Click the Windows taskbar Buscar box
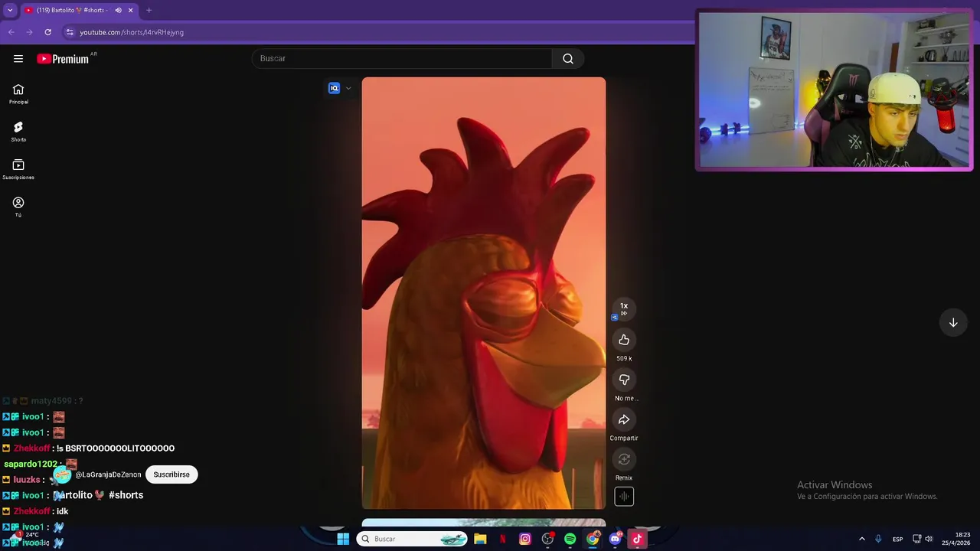Screen dimensions: 980x551 412,539
